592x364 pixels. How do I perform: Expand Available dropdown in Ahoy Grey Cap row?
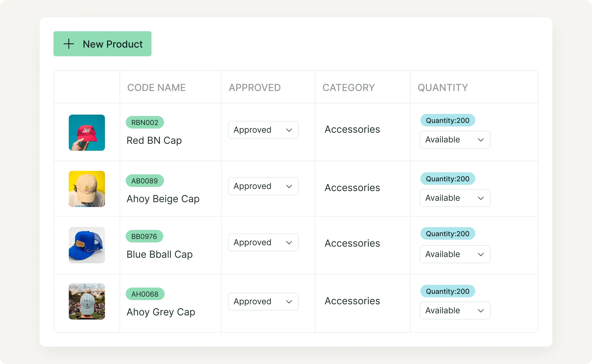(x=455, y=311)
